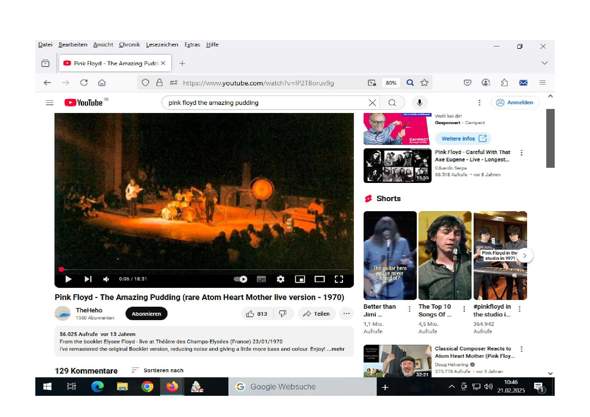Like the video
Viewport: 590px width, 417px height.
tap(256, 314)
